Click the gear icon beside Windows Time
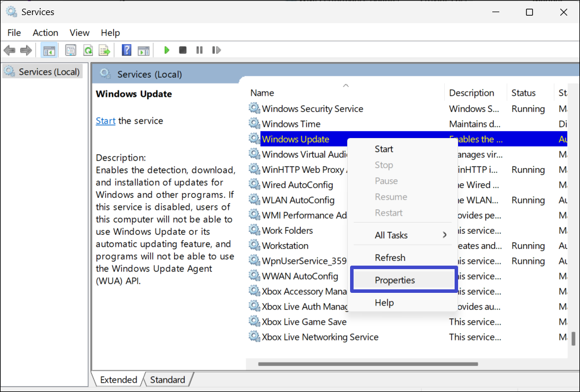 (254, 124)
